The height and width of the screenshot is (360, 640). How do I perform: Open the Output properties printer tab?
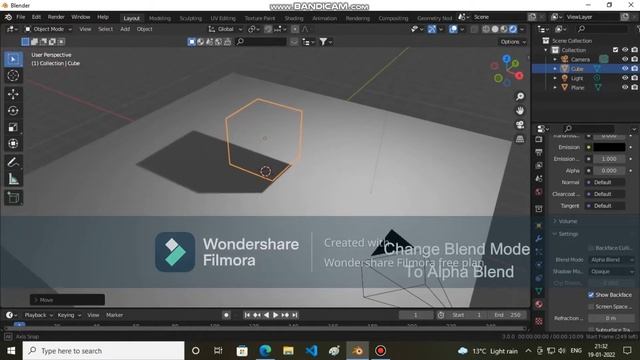539,152
